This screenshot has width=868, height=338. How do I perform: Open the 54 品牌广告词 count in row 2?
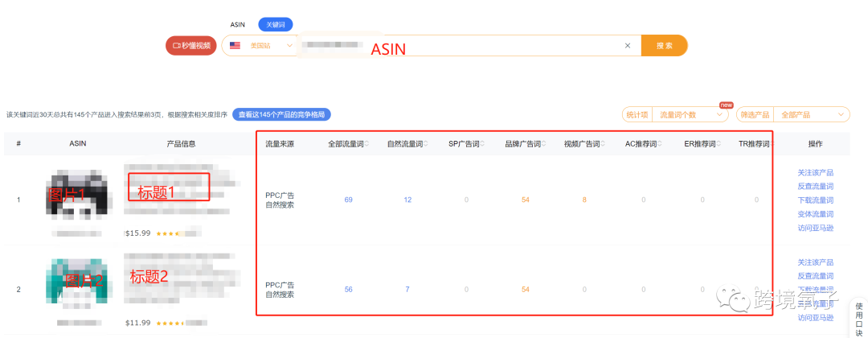[x=526, y=289]
